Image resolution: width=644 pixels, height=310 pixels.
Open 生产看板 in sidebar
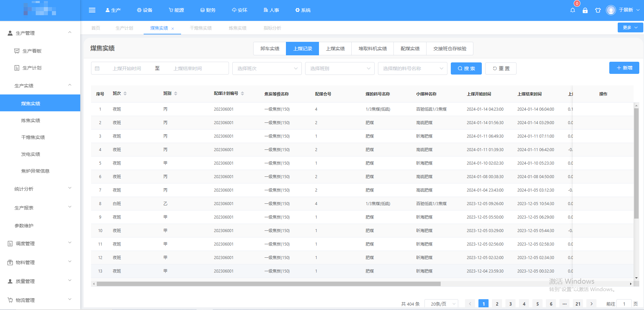[x=40, y=51]
